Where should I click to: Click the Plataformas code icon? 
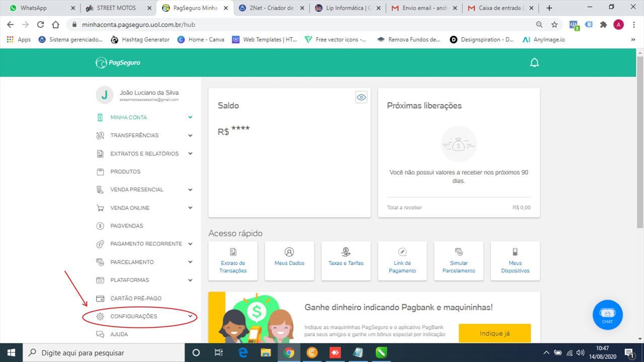click(100, 280)
